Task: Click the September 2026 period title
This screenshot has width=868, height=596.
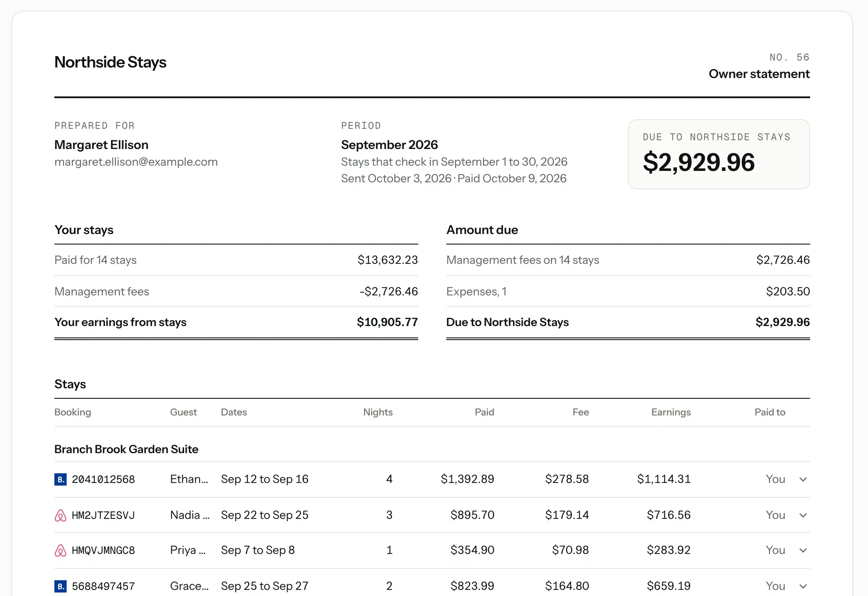Action: 389,145
